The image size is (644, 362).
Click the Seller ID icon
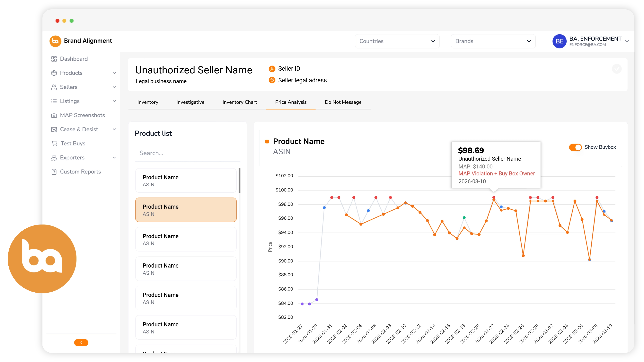click(272, 68)
